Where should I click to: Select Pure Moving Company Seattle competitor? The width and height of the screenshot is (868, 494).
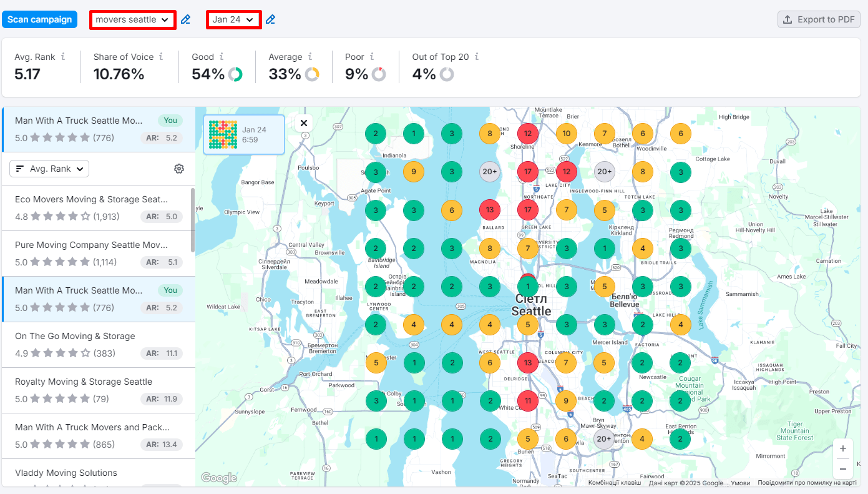[99, 254]
